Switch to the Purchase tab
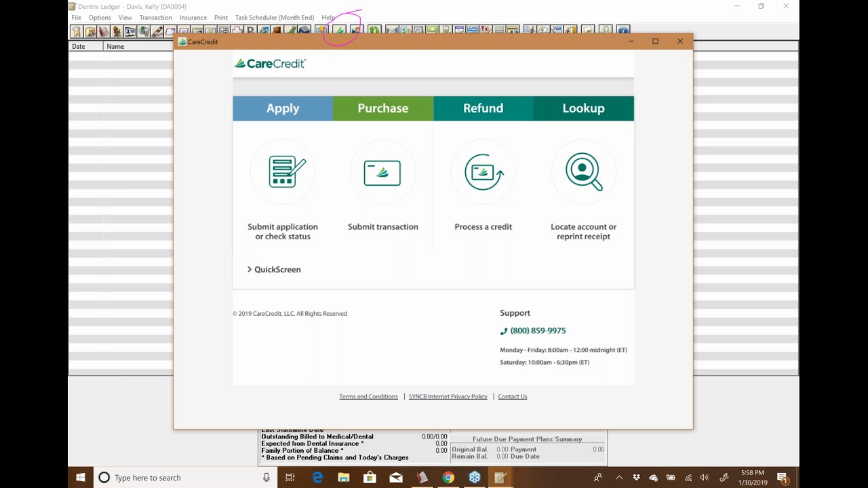 click(382, 108)
